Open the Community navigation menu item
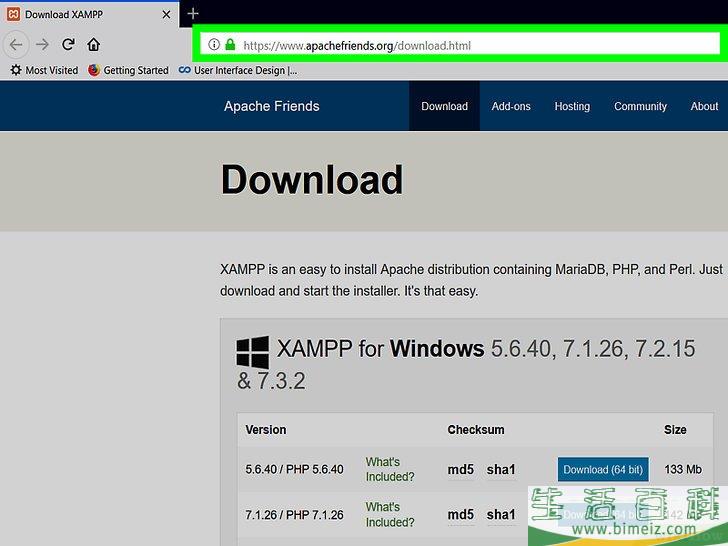Viewport: 728px width, 546px height. pyautogui.click(x=640, y=106)
